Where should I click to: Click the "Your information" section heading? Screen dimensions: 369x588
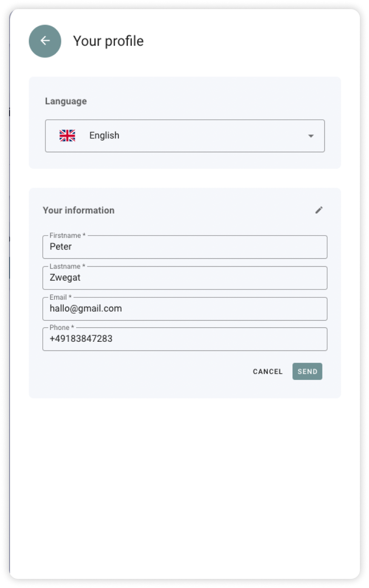(78, 210)
